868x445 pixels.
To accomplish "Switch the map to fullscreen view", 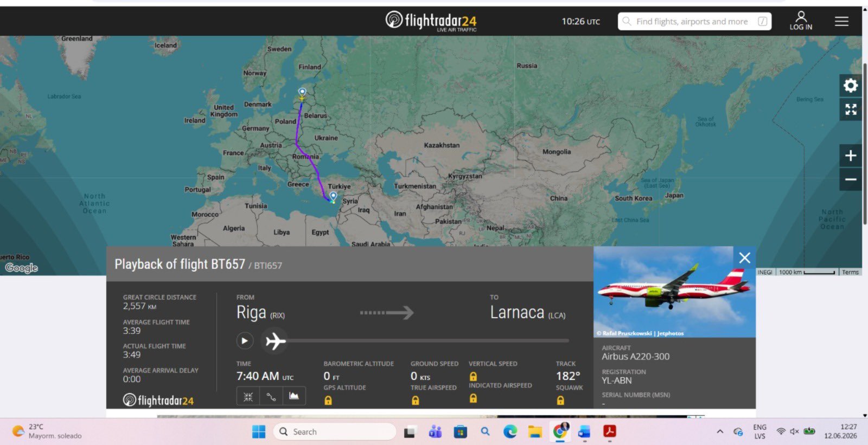I will (x=850, y=109).
